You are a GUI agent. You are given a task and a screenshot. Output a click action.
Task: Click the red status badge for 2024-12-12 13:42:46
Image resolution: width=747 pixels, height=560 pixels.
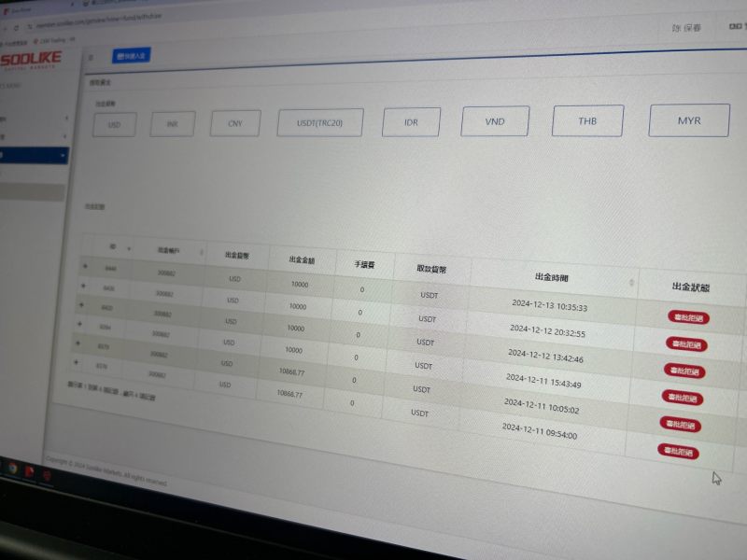tap(684, 371)
